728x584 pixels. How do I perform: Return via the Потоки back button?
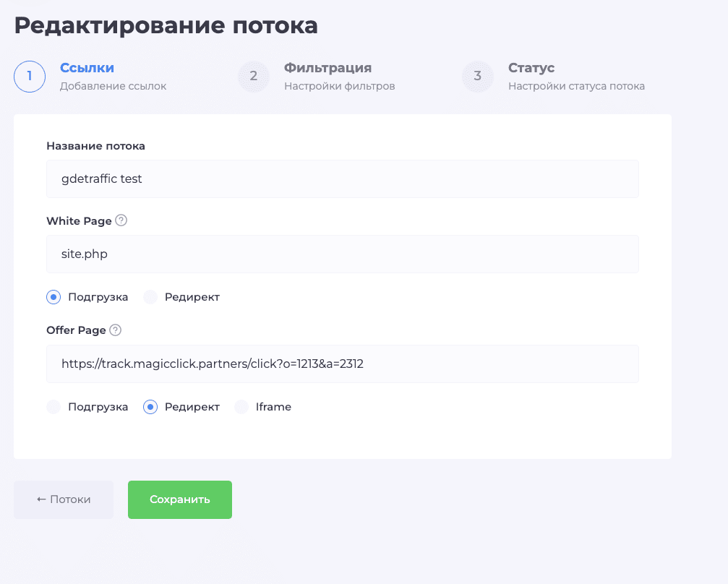(x=63, y=499)
